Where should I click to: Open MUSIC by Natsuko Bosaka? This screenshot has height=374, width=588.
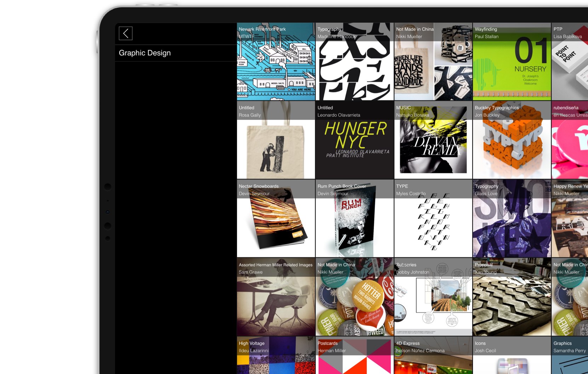click(x=433, y=140)
